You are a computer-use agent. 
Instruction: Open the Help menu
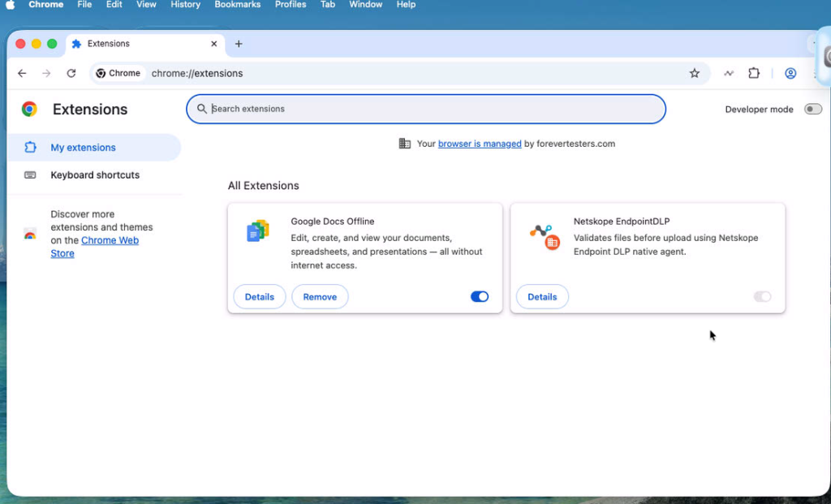click(406, 5)
